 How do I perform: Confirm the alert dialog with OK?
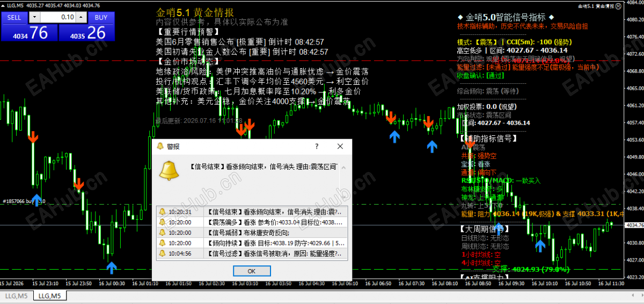[x=251, y=271]
